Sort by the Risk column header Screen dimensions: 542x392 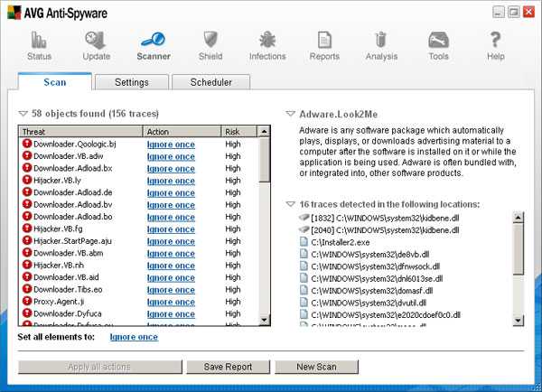click(x=238, y=132)
